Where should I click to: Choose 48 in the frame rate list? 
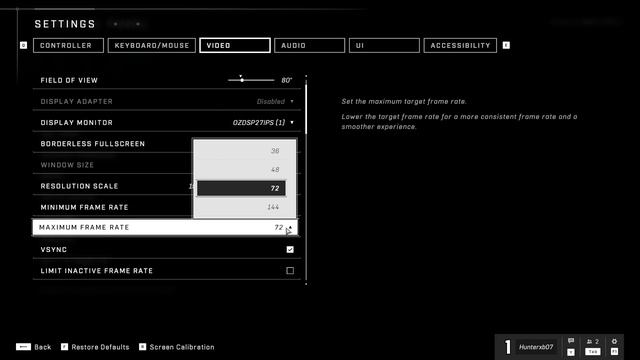[x=241, y=169]
